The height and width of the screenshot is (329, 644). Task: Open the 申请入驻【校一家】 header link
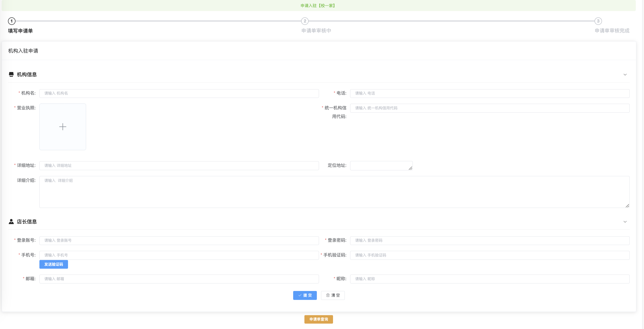(318, 5)
